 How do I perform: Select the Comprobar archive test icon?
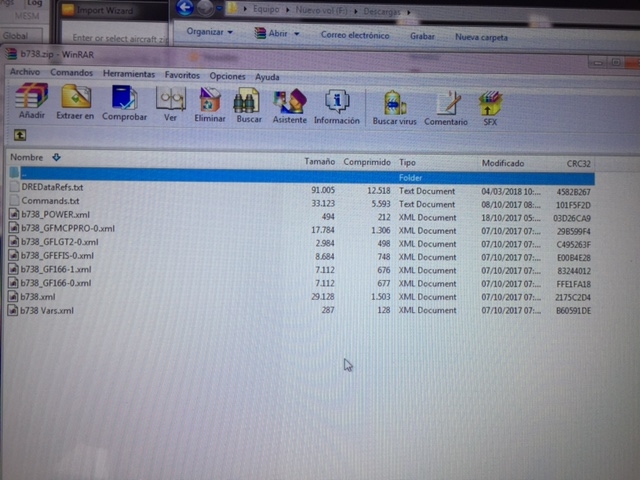pos(124,101)
